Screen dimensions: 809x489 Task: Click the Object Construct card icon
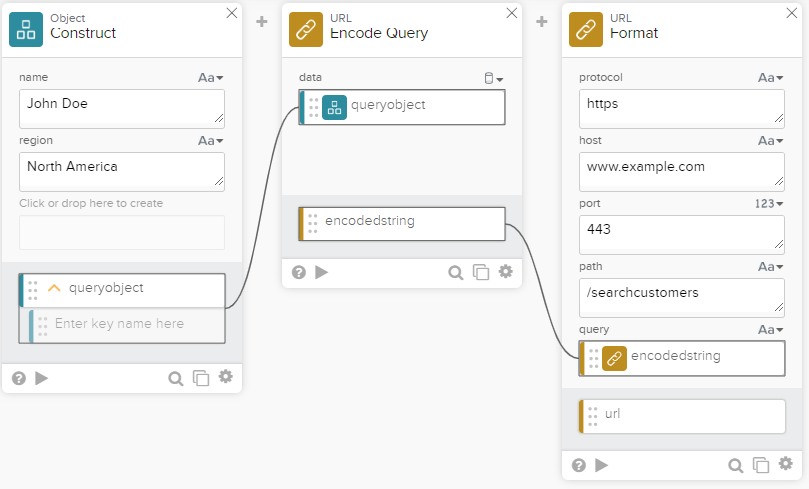coord(26,30)
